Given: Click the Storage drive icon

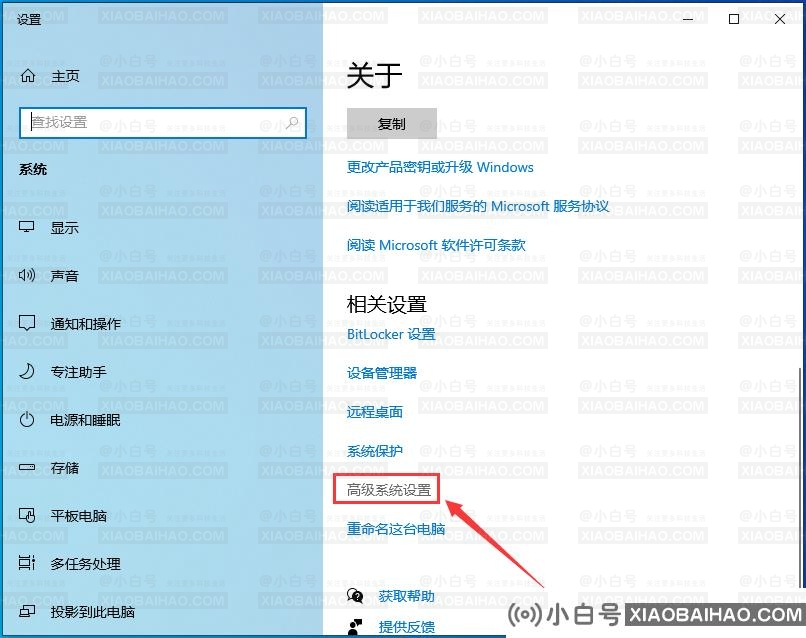Looking at the screenshot, I should click(x=27, y=468).
